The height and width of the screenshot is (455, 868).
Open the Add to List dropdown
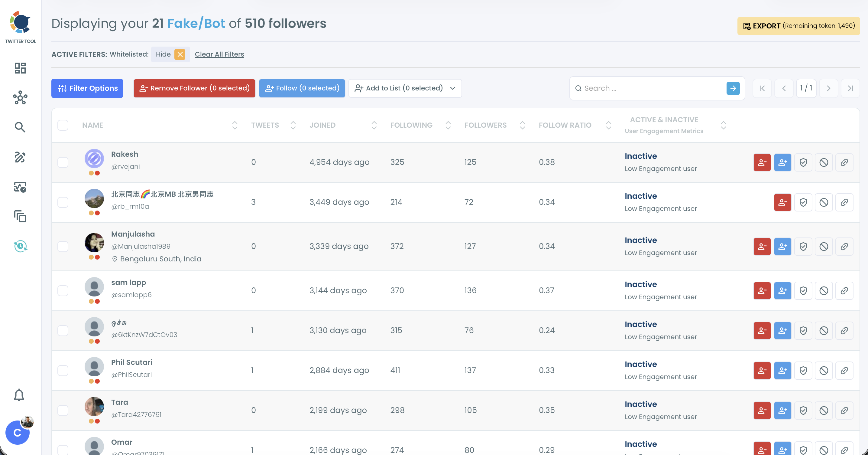(x=405, y=88)
